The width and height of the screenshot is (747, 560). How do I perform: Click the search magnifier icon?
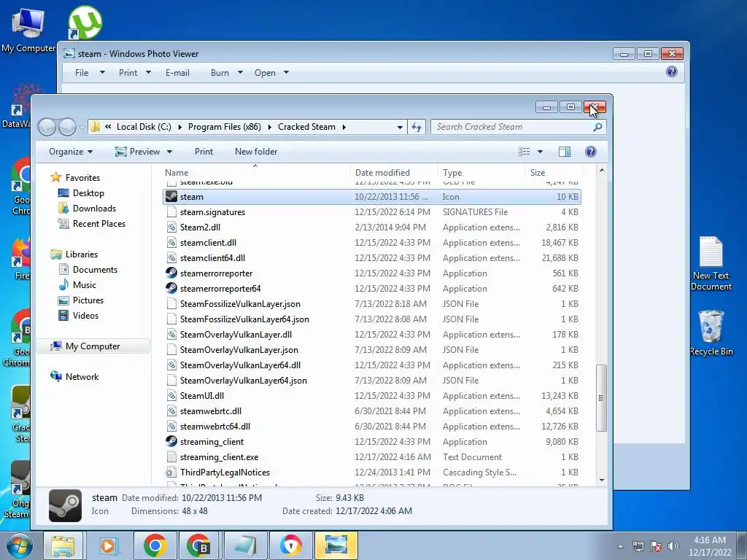pyautogui.click(x=597, y=127)
